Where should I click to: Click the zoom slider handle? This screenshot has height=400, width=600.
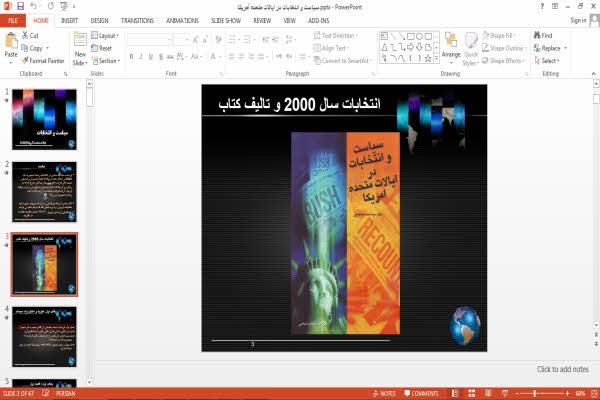click(x=535, y=393)
